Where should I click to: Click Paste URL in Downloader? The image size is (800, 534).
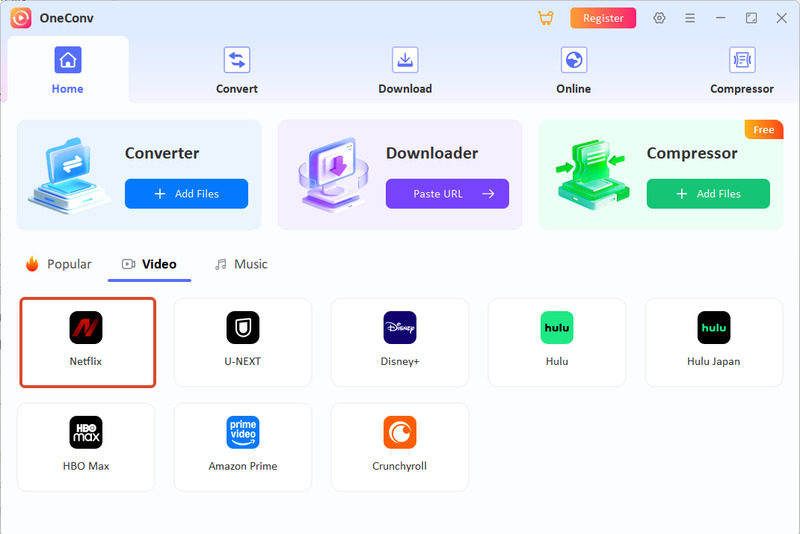click(x=447, y=194)
